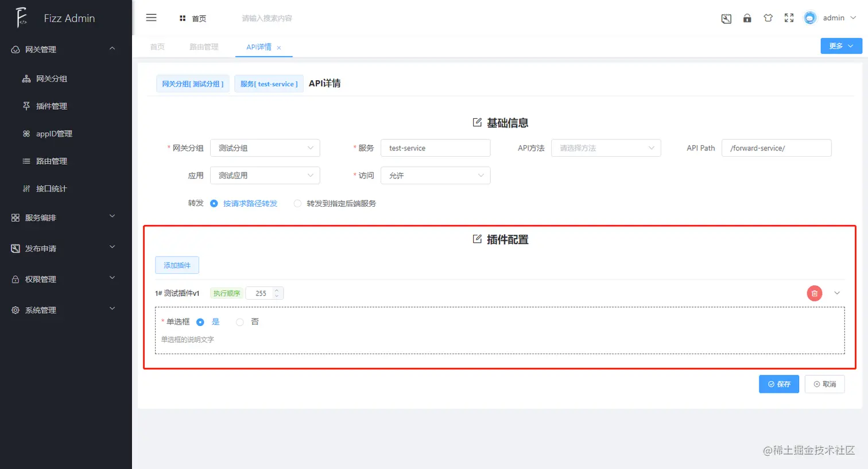868x469 pixels.
Task: Click the 取消 button
Action: coord(825,384)
